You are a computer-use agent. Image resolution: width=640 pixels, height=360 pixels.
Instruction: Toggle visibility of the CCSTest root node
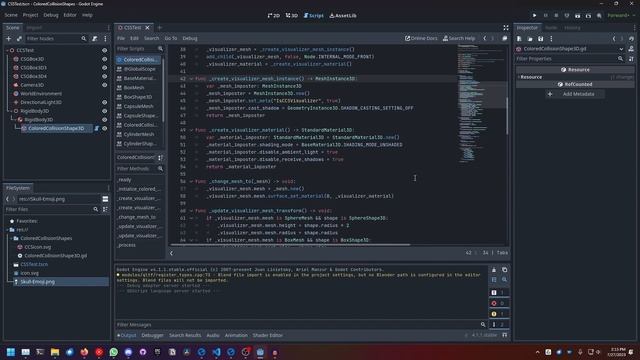pyautogui.click(x=104, y=50)
